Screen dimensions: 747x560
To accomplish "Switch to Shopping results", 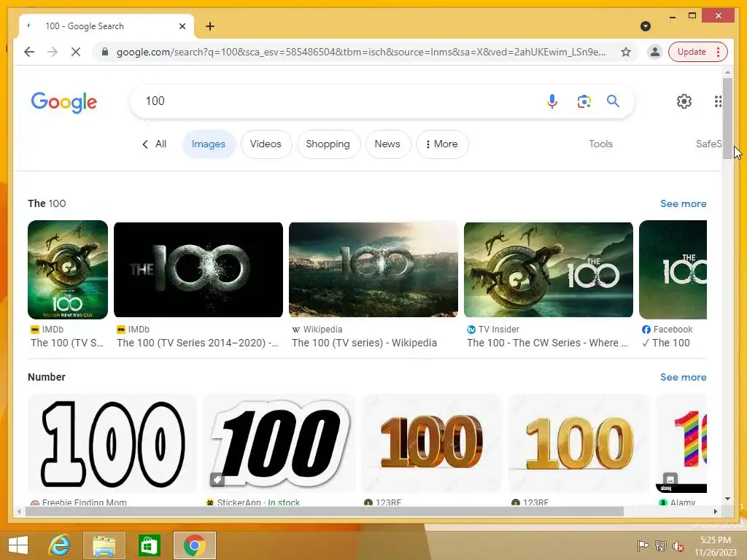I will [328, 144].
